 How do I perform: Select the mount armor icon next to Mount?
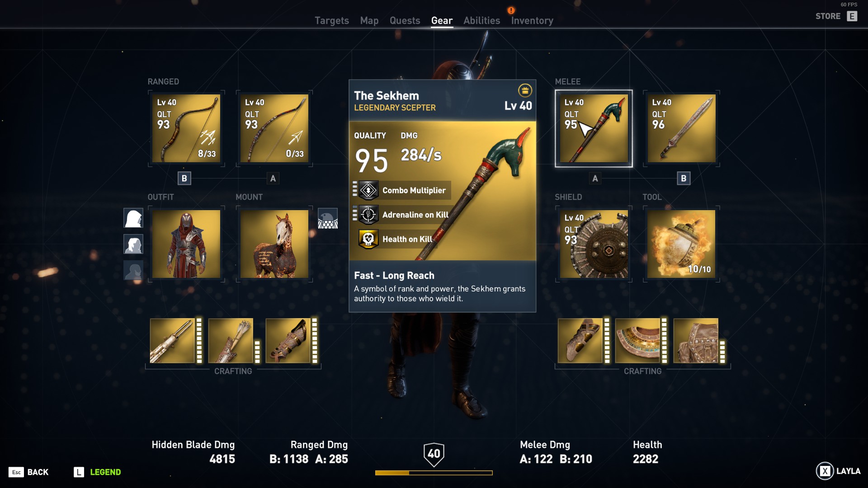click(x=328, y=218)
